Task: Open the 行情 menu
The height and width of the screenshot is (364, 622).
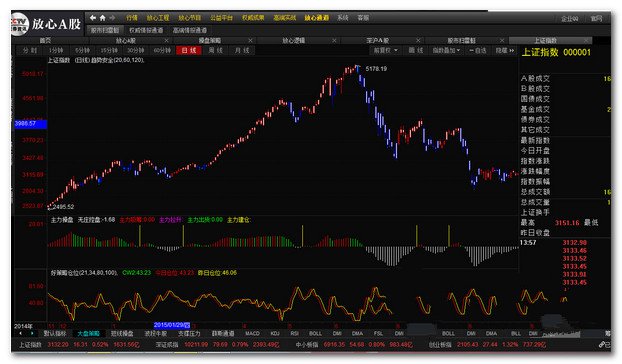Action: coord(132,17)
